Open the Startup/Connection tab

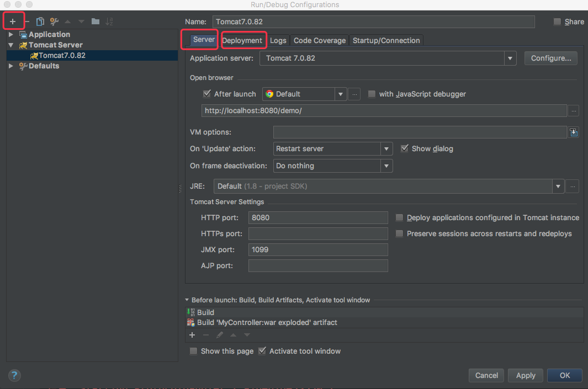tap(386, 40)
